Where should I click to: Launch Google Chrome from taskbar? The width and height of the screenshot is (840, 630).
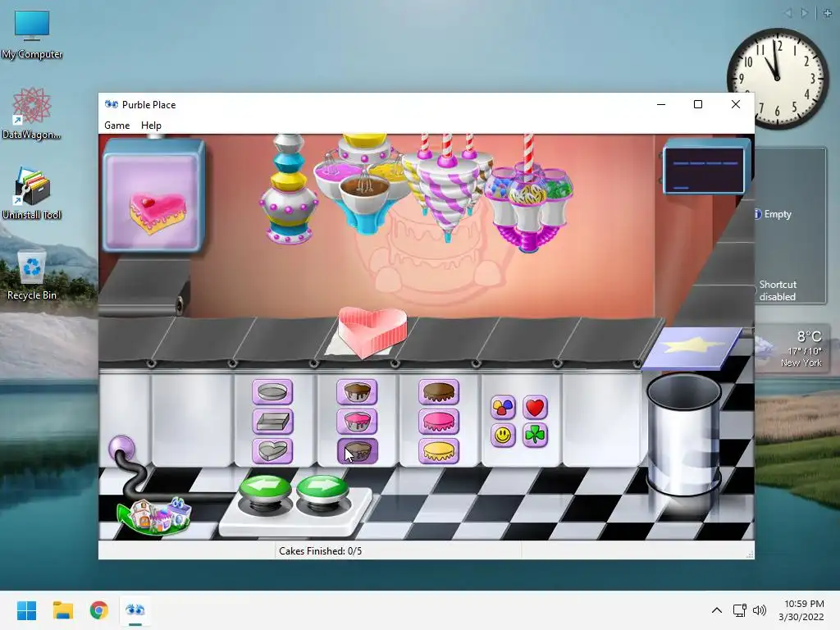pyautogui.click(x=98, y=610)
